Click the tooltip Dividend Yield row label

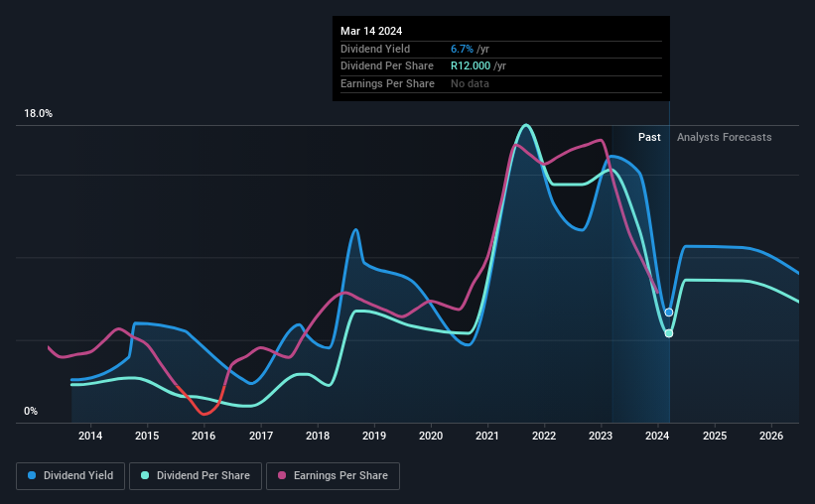(375, 49)
